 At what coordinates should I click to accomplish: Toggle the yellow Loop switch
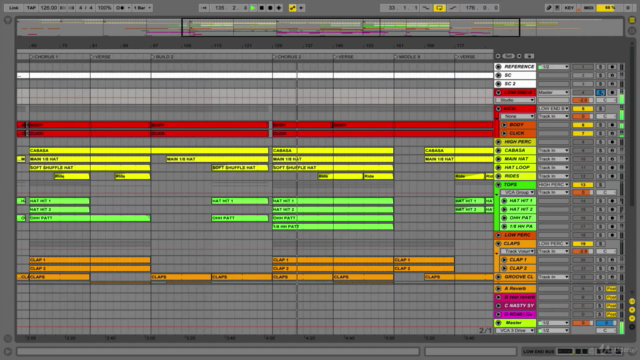(440, 8)
